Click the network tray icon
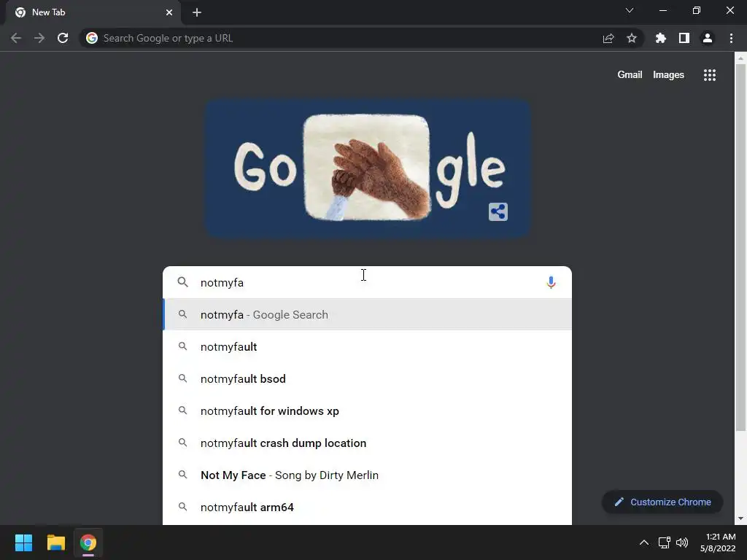Image resolution: width=747 pixels, height=560 pixels. 664,542
